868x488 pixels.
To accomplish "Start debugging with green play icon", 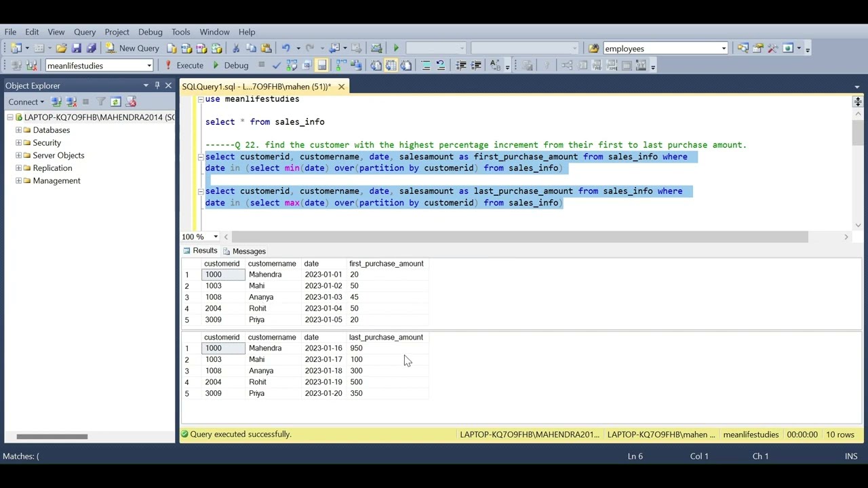I will point(396,48).
